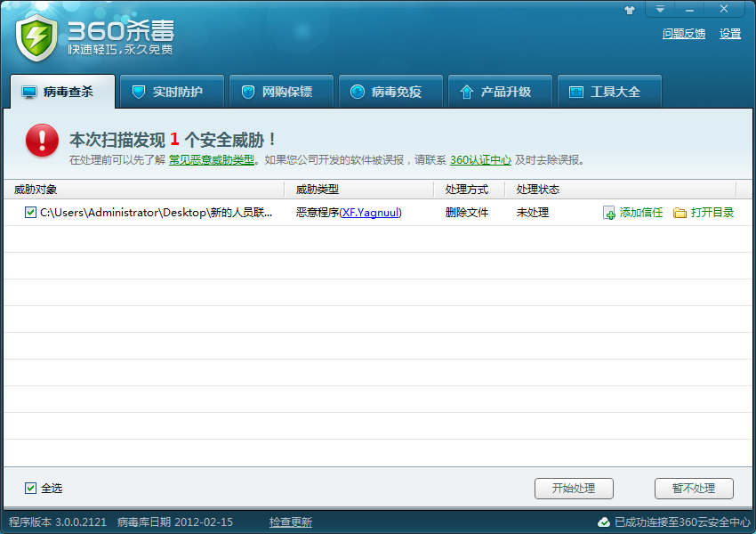756x534 pixels.
Task: Click the cloud connection status icon
Action: 604,522
